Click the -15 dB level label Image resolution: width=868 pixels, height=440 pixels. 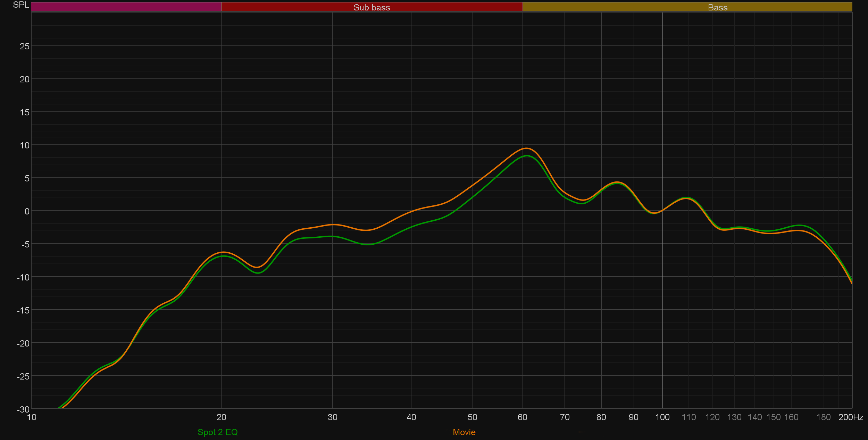coord(23,310)
